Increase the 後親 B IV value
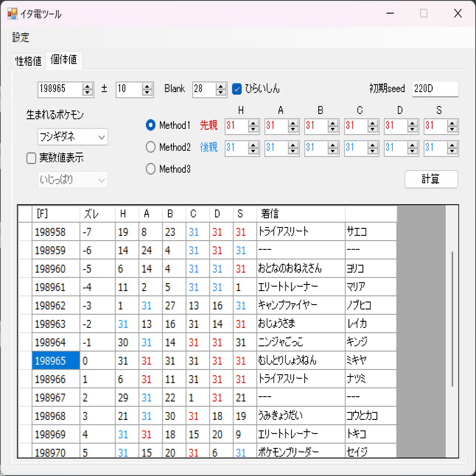 (x=332, y=145)
